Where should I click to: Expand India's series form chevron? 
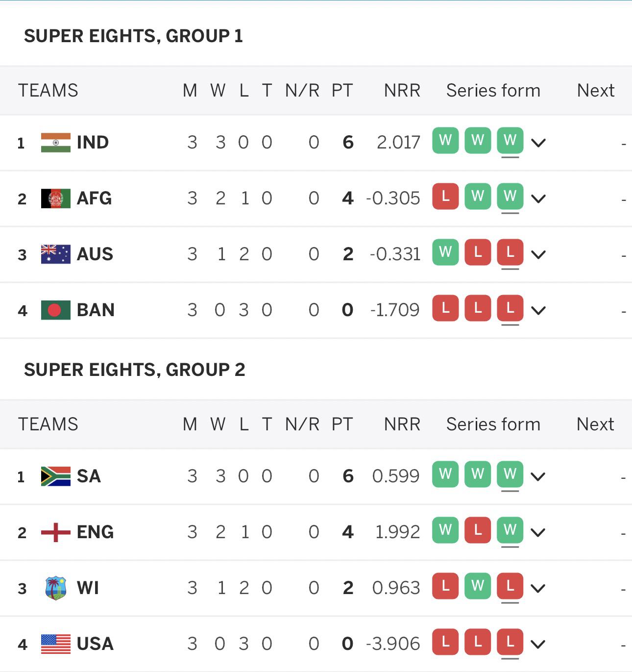[538, 143]
